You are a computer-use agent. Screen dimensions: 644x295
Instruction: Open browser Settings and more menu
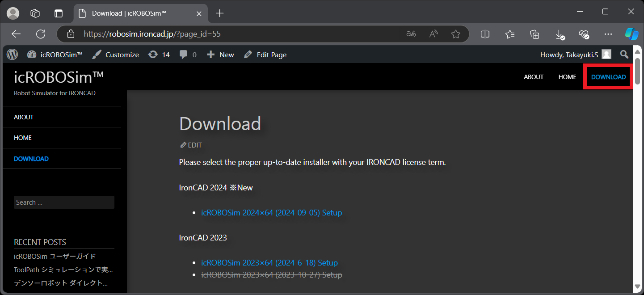[x=608, y=34]
